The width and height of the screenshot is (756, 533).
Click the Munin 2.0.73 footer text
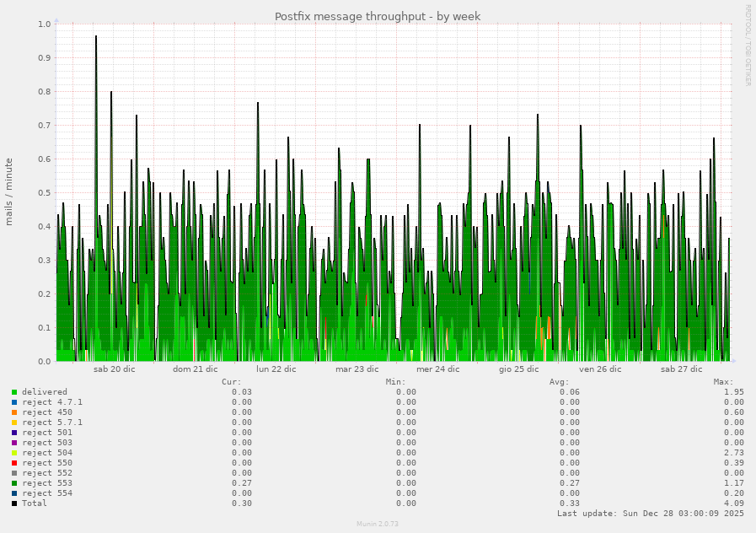(378, 525)
